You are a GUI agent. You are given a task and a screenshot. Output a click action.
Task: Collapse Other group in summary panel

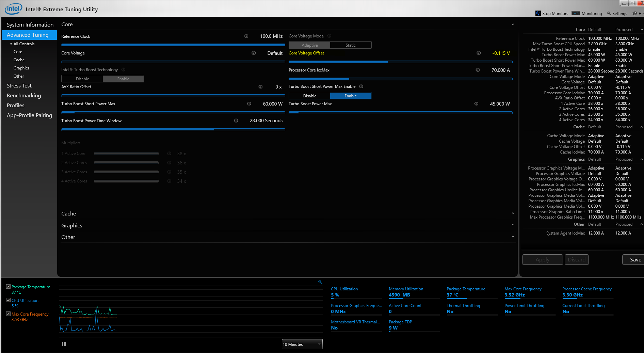click(x=642, y=224)
